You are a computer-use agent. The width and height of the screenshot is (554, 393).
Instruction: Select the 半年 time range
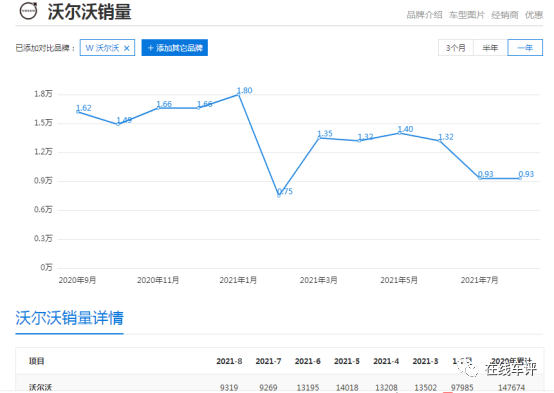tap(490, 48)
